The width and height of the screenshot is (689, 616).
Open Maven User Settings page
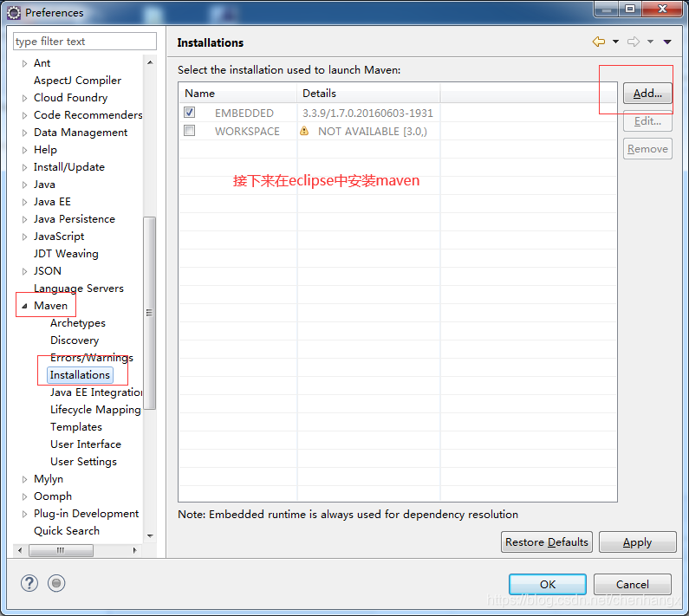pos(83,461)
